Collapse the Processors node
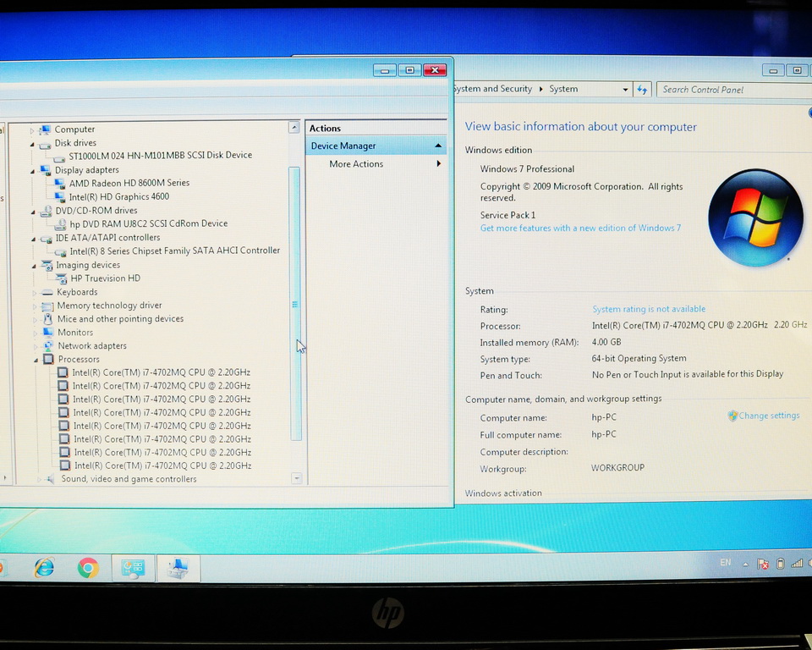The height and width of the screenshot is (650, 812). [x=36, y=361]
